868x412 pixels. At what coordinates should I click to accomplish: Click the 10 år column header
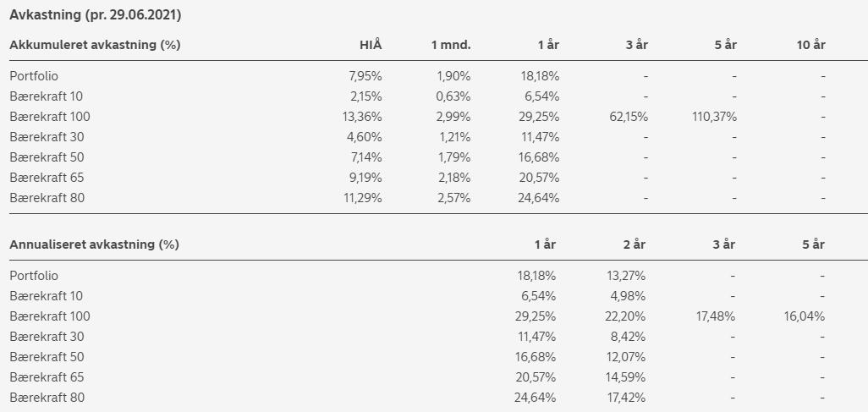810,45
